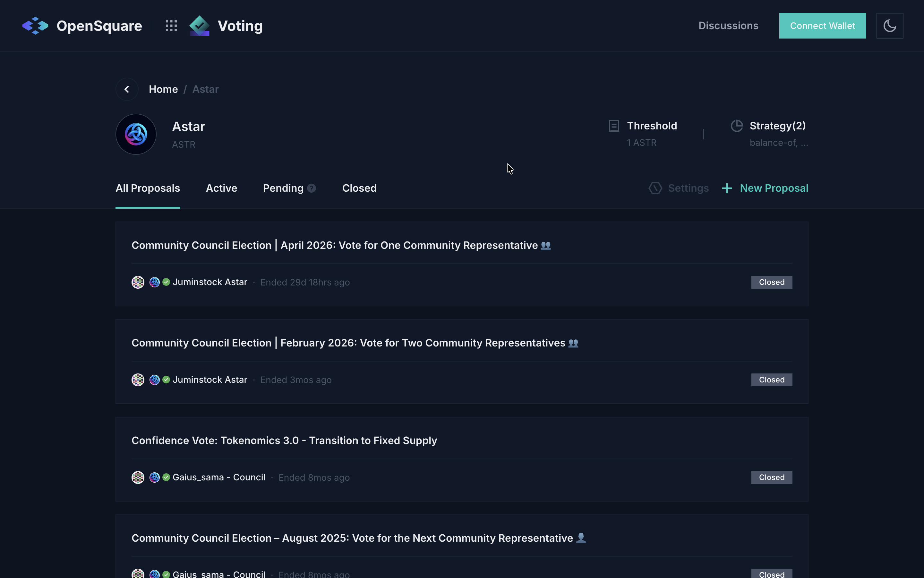
Task: Click the Strategy(2) label
Action: click(x=777, y=126)
